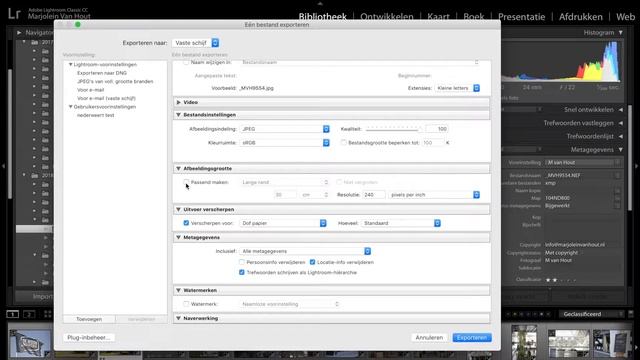Open Plug-inbeheer
Viewport: 640px width, 360px height.
click(89, 338)
